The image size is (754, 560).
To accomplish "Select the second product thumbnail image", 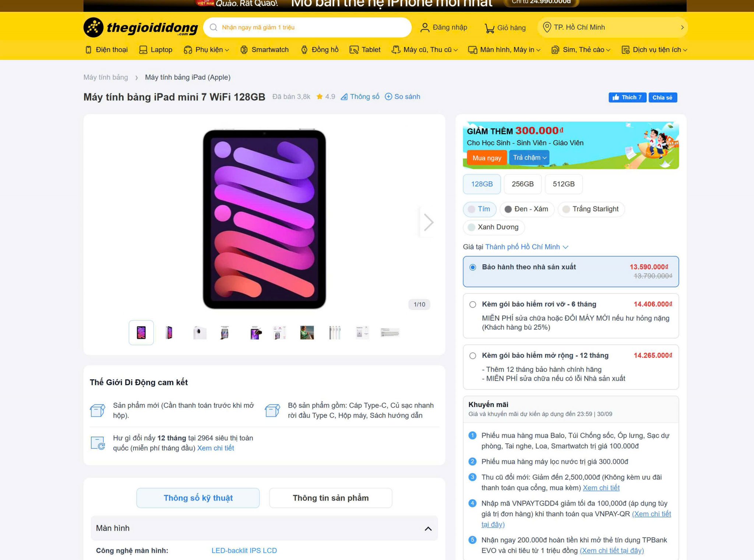I will coord(169,333).
